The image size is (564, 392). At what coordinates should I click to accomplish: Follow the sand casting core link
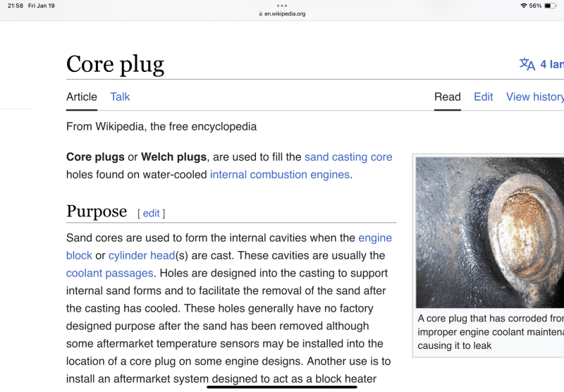348,157
